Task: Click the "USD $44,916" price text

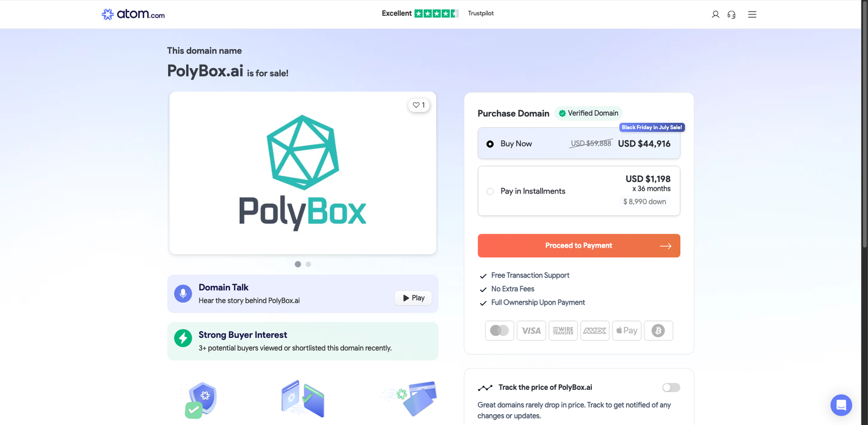Action: [644, 144]
